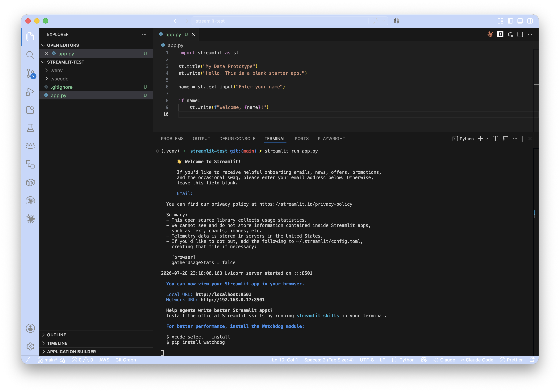Open the compare changes icon in editor toolbar
The height and width of the screenshot is (392, 560).
pyautogui.click(x=510, y=34)
